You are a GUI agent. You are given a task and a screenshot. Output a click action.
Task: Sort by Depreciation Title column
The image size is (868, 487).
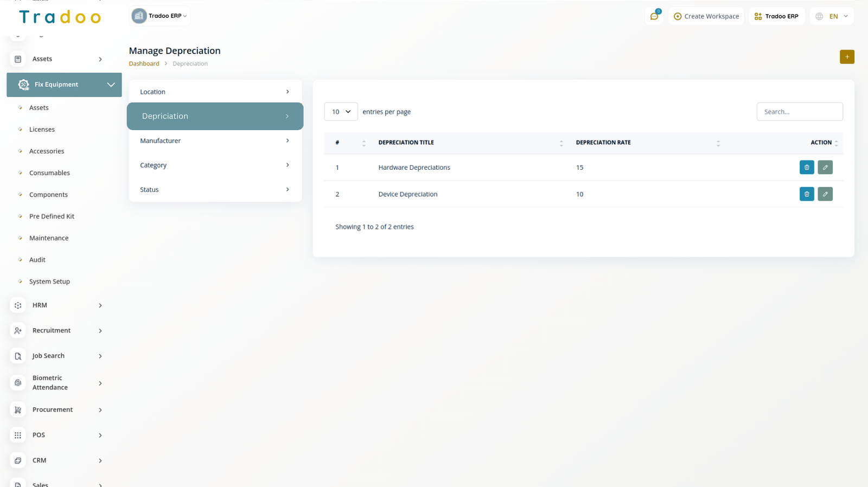(x=561, y=143)
